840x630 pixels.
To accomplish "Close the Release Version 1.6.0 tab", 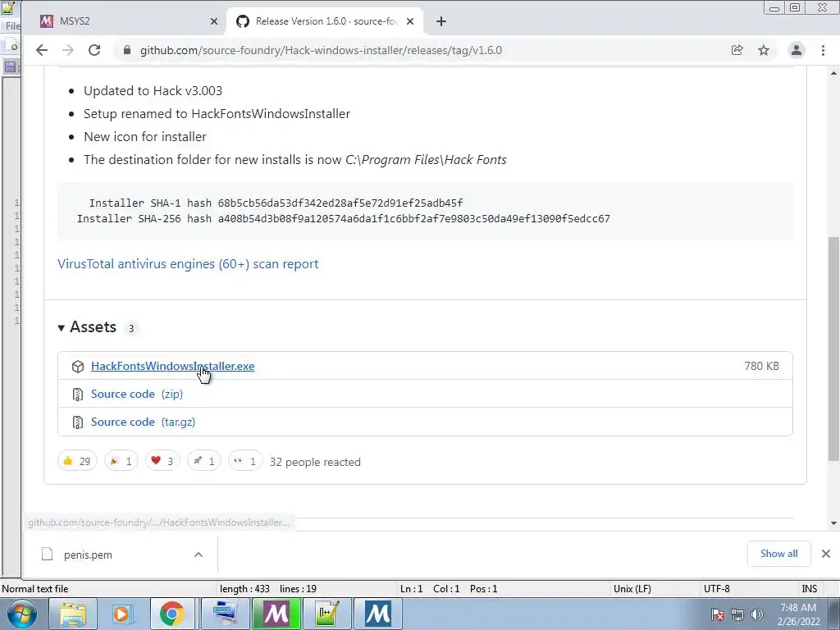I will pos(410,21).
